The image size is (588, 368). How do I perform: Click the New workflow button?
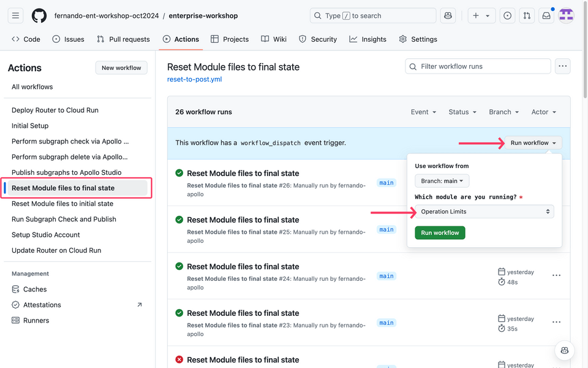(x=121, y=67)
